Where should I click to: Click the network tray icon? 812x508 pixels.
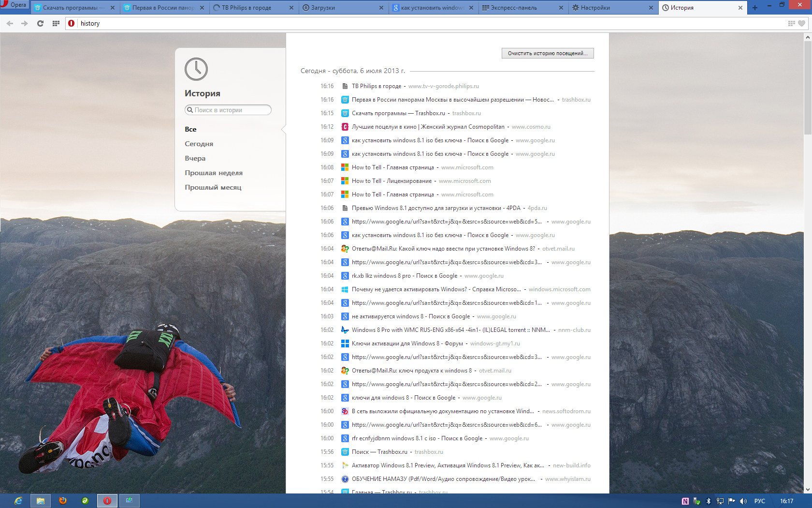click(x=720, y=501)
